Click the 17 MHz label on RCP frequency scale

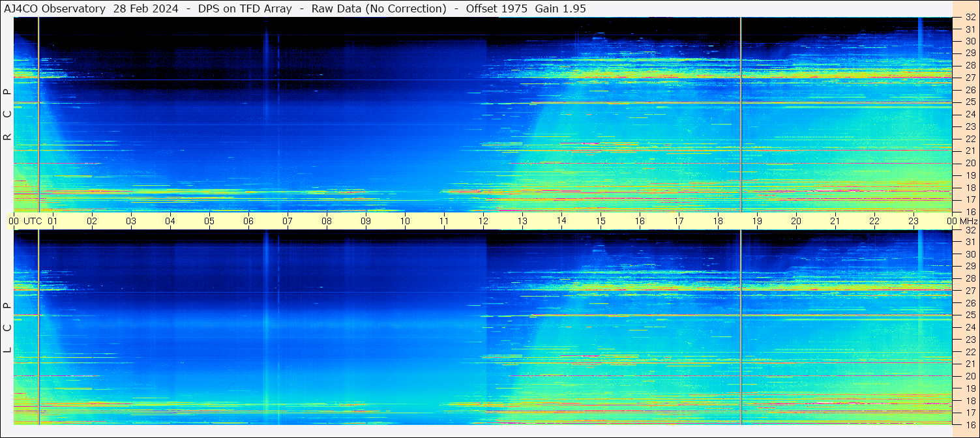click(970, 199)
